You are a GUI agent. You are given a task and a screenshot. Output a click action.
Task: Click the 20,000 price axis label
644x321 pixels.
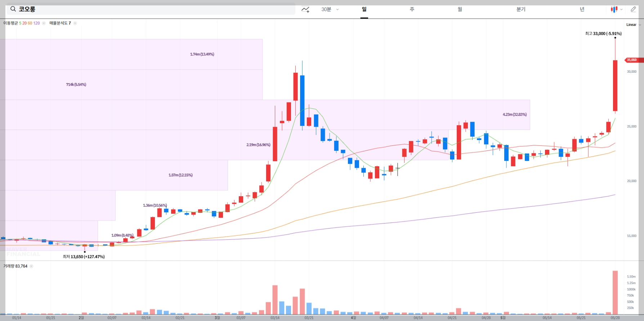point(631,181)
